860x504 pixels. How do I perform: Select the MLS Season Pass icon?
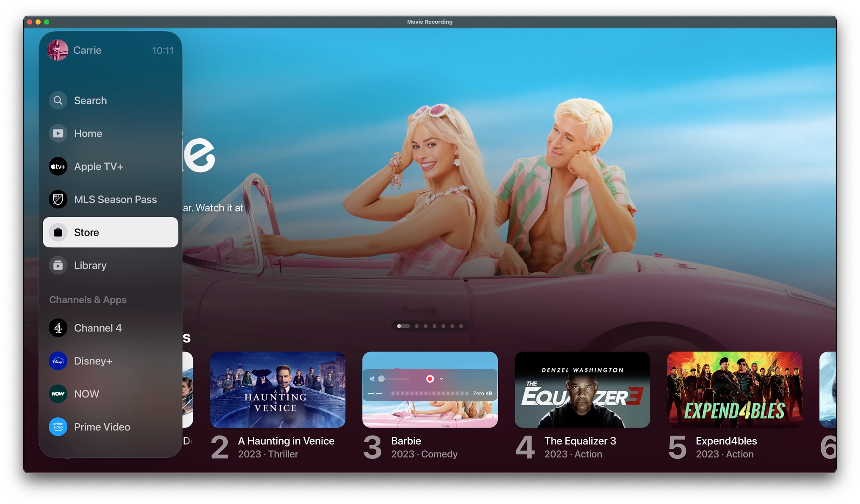coord(58,199)
